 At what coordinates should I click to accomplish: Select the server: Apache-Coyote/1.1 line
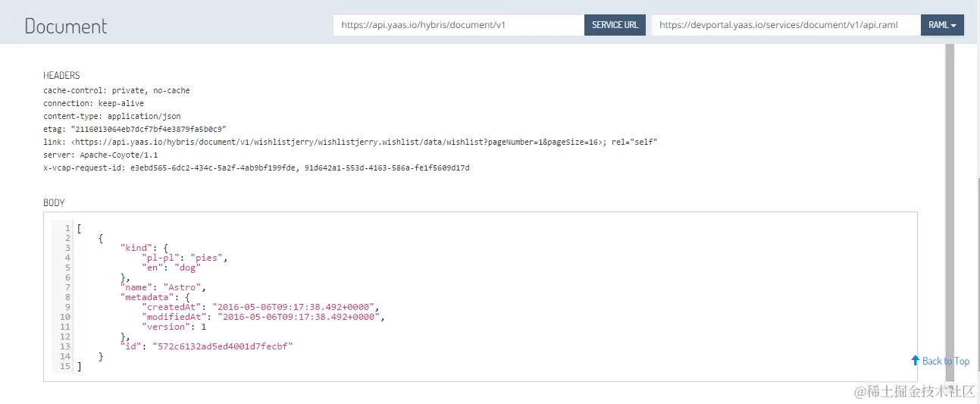click(x=101, y=155)
